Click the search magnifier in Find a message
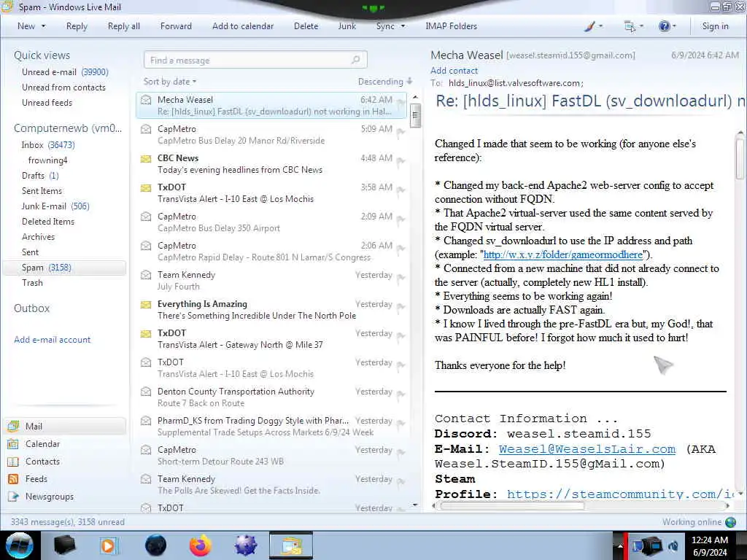This screenshot has height=560, width=747. point(355,60)
